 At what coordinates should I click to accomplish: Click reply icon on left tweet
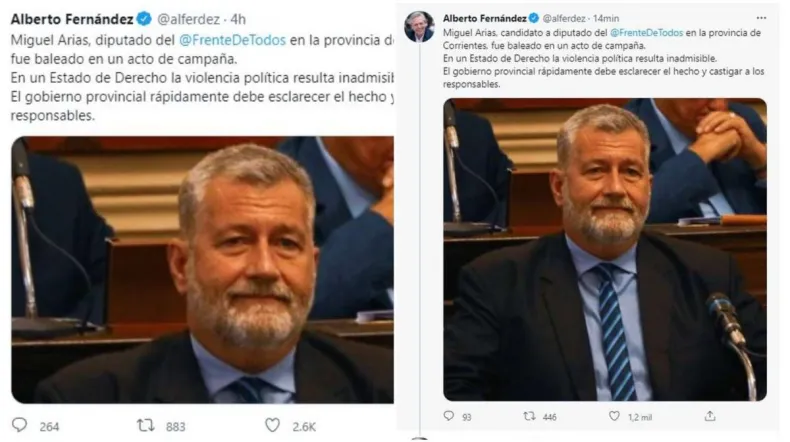pos(20,425)
